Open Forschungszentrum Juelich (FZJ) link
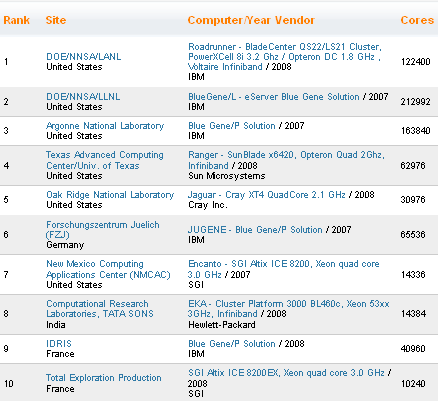Screen dimensions: 438x401 coord(103,230)
